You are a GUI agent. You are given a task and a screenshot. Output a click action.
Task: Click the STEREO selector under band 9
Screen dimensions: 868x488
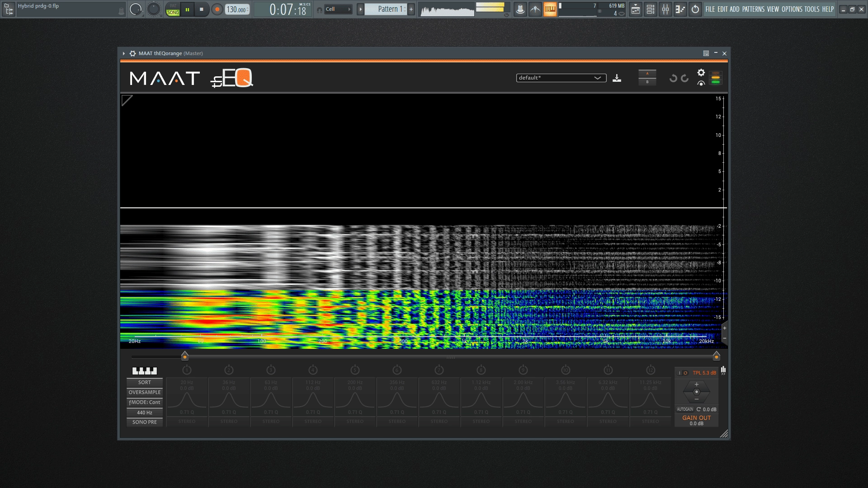(523, 422)
